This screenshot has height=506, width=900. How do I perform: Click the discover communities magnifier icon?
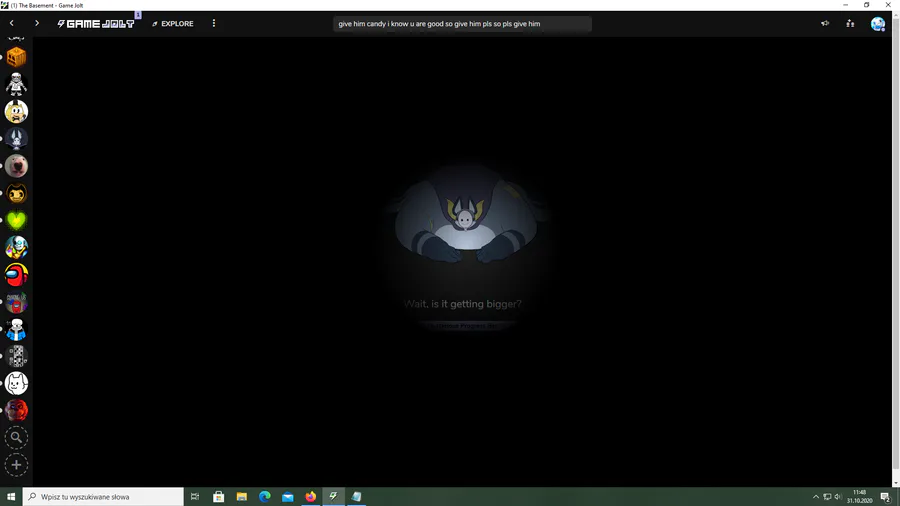point(16,438)
